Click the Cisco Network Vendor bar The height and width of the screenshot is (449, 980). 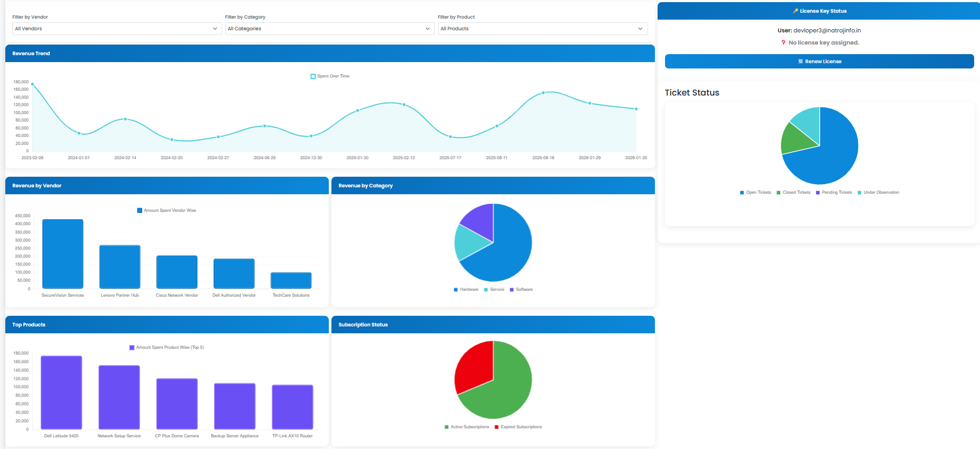pyautogui.click(x=177, y=272)
